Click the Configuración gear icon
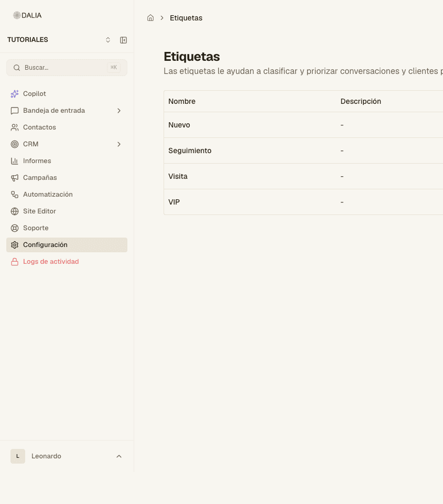Screen dimensions: 443x504 (15, 245)
